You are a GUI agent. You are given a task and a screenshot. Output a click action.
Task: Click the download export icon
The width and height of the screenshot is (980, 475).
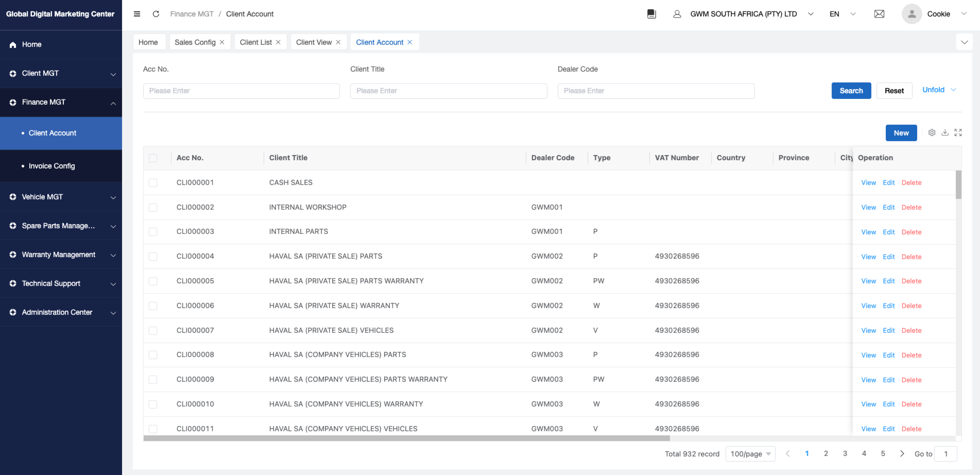click(945, 133)
